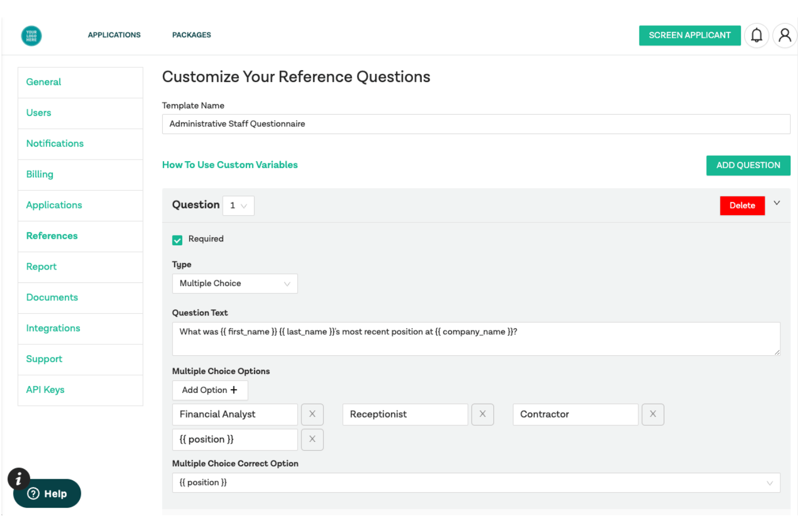Screen dimensions: 798x532
Task: Click the Add Question button
Action: [748, 165]
